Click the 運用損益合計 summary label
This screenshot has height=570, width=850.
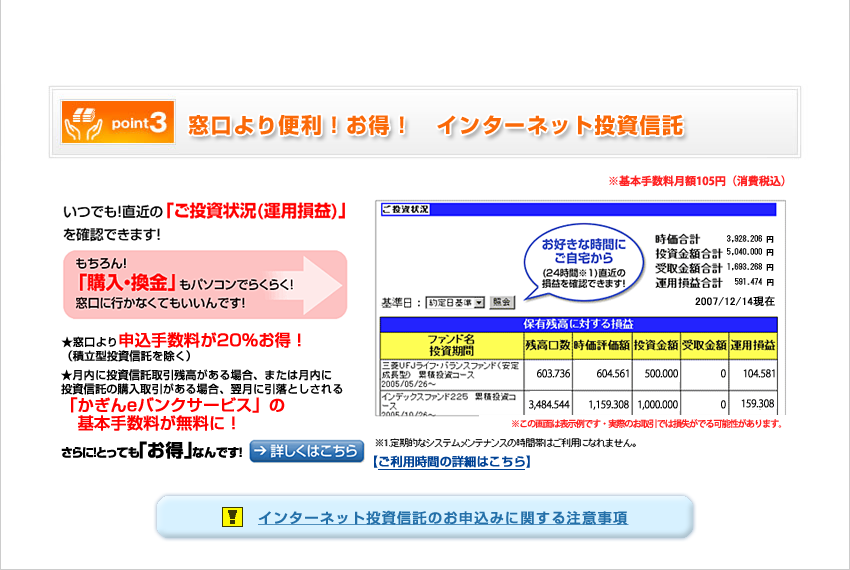(689, 283)
